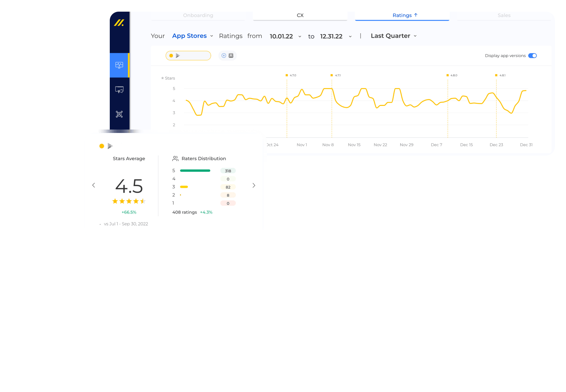Image resolution: width=566 pixels, height=392 pixels.
Task: Click the upward arrow next to Ratings
Action: click(416, 15)
